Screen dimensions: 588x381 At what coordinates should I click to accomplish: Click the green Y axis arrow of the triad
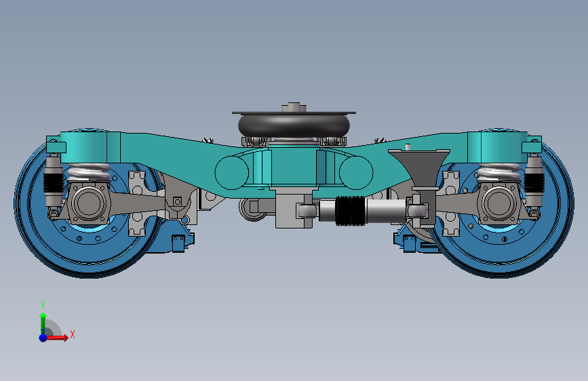pyautogui.click(x=43, y=323)
